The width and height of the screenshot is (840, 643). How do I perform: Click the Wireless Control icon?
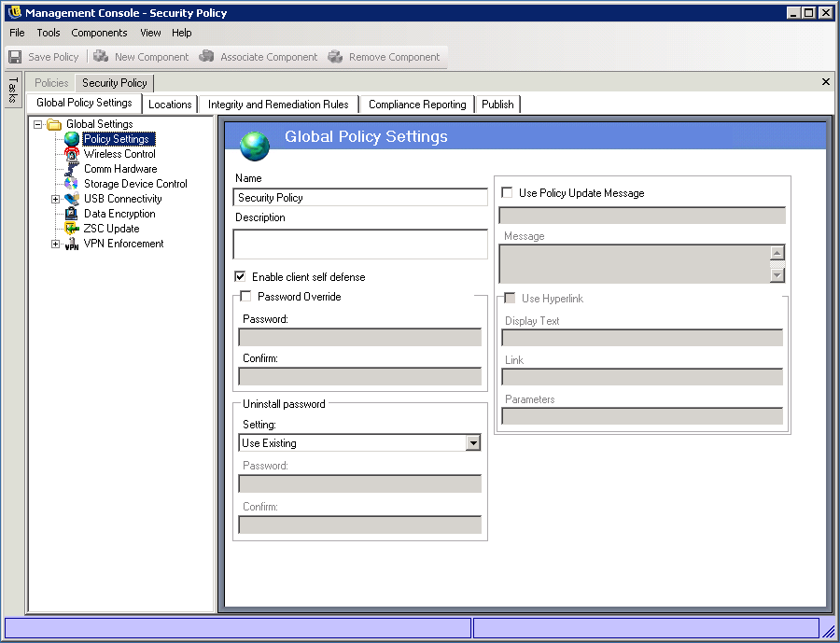72,154
